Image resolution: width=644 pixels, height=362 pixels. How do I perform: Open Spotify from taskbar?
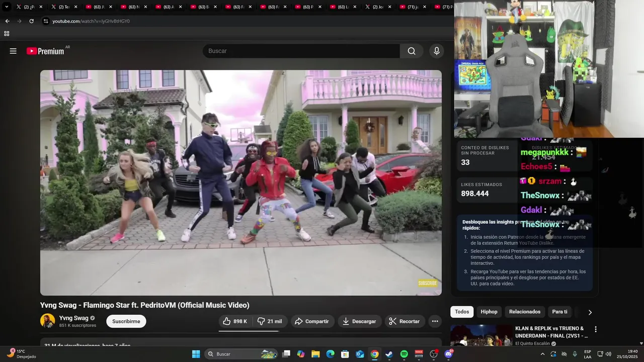pos(404,354)
